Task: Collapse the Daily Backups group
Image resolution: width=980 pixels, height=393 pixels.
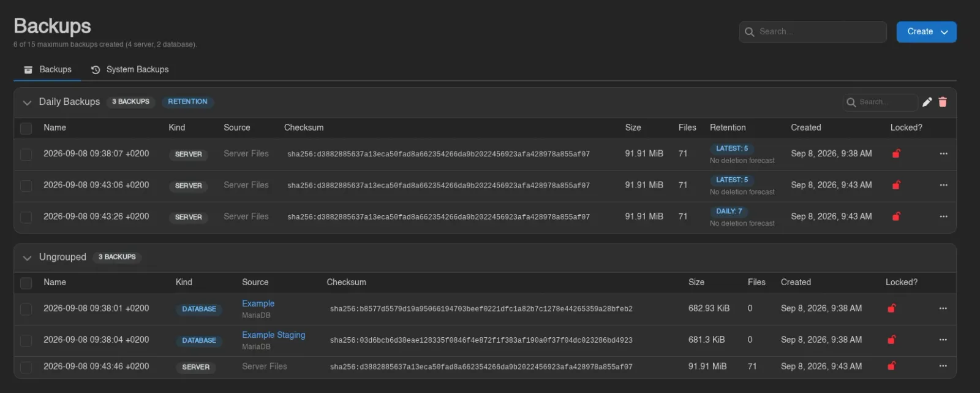Action: tap(27, 102)
